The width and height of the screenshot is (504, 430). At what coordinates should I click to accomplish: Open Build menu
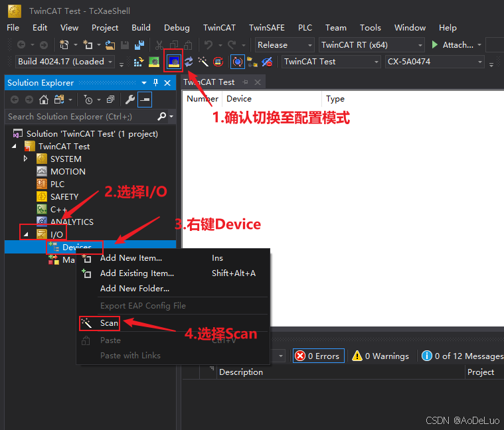(141, 28)
